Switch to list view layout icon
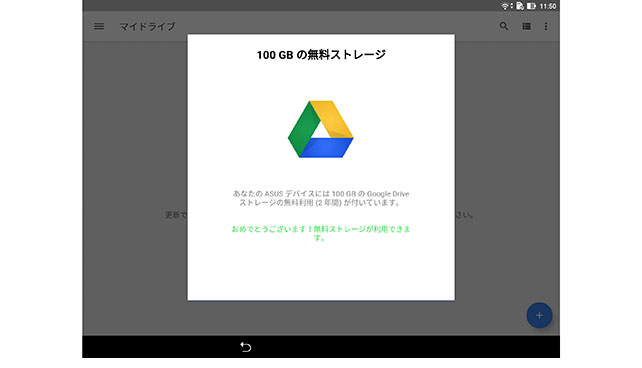This screenshot has height=368, width=642. click(x=527, y=27)
